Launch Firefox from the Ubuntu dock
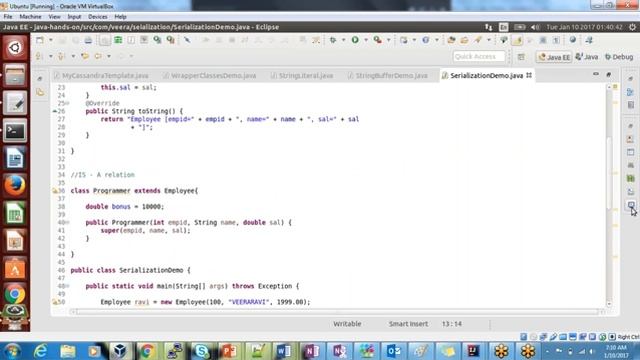Screen dimensions: 640x360 [x=15, y=186]
